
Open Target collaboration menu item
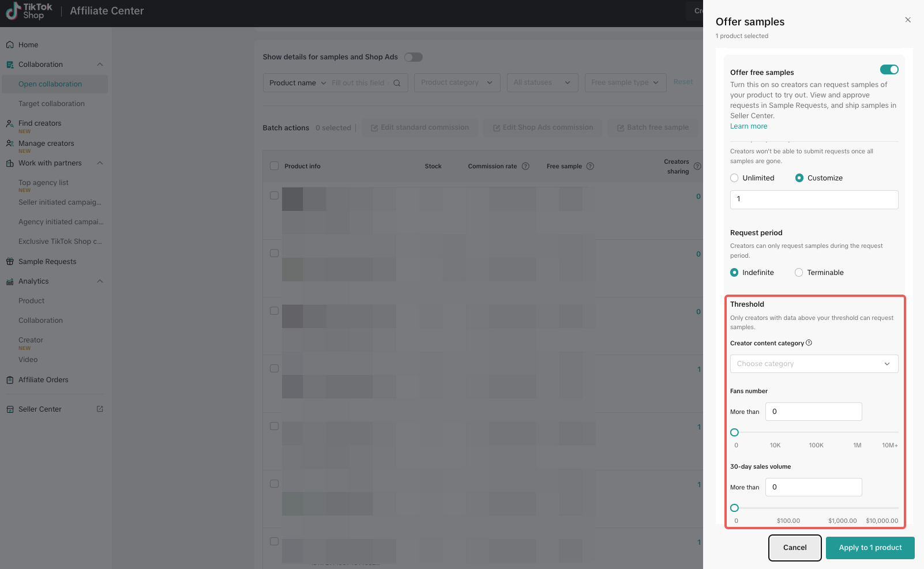pyautogui.click(x=51, y=104)
